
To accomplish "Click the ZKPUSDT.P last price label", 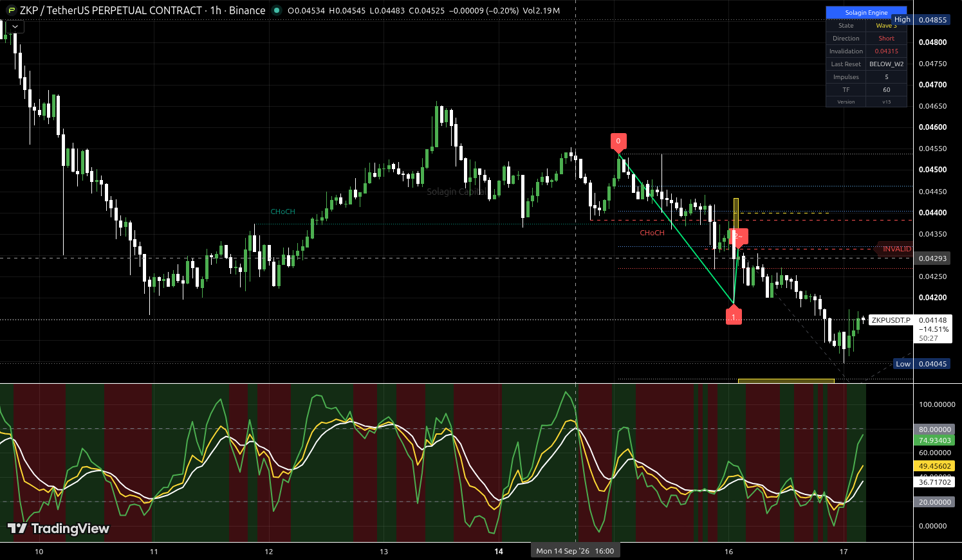I will (x=891, y=320).
